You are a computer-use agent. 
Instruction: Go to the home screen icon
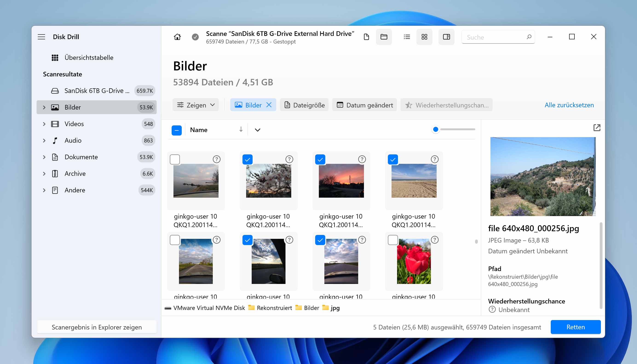click(x=177, y=37)
